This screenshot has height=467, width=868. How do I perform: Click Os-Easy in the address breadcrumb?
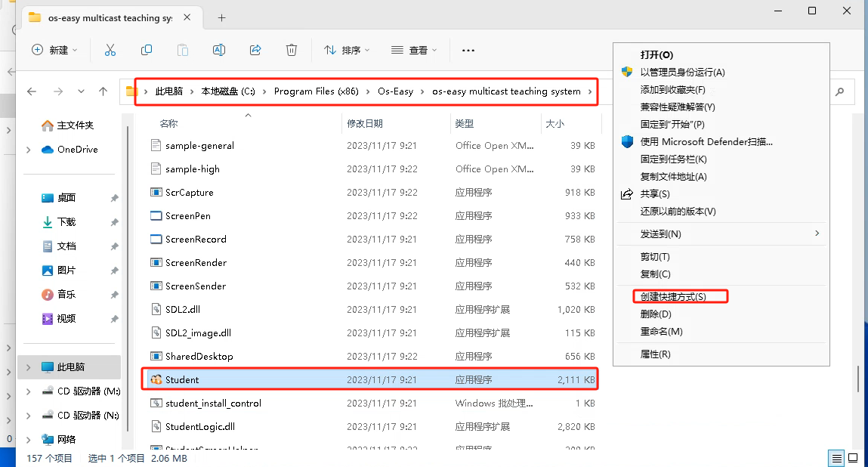(x=395, y=91)
